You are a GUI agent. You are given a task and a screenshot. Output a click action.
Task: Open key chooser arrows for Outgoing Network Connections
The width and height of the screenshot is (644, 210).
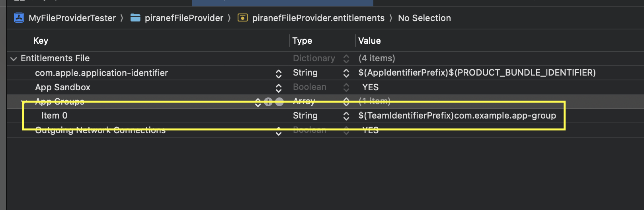coord(279,132)
